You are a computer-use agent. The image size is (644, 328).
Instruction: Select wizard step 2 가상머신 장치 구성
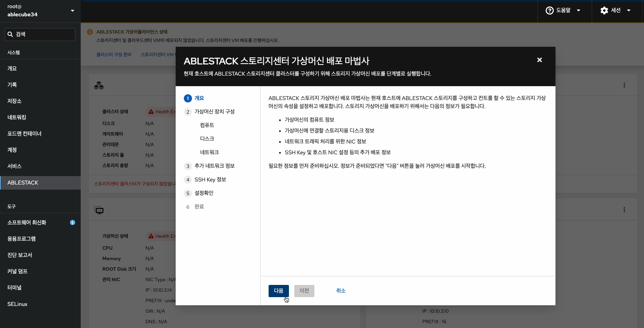(x=214, y=112)
